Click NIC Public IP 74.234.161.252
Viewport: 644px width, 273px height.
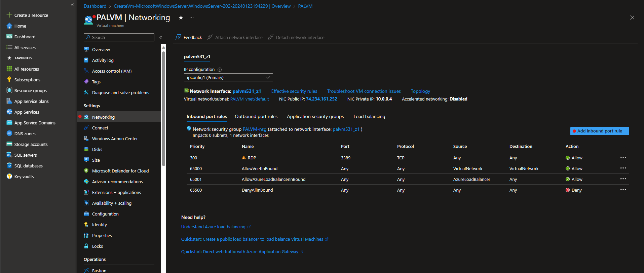tap(321, 99)
